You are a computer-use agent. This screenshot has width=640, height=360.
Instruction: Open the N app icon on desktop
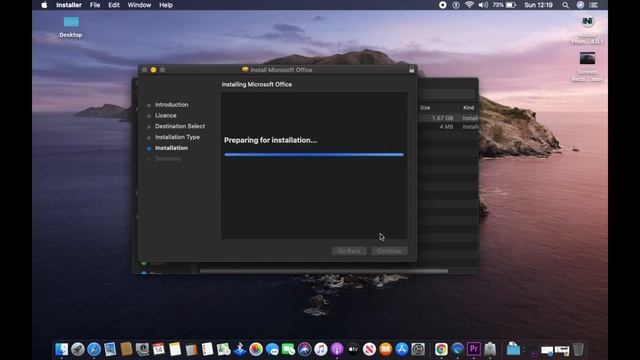pos(587,30)
